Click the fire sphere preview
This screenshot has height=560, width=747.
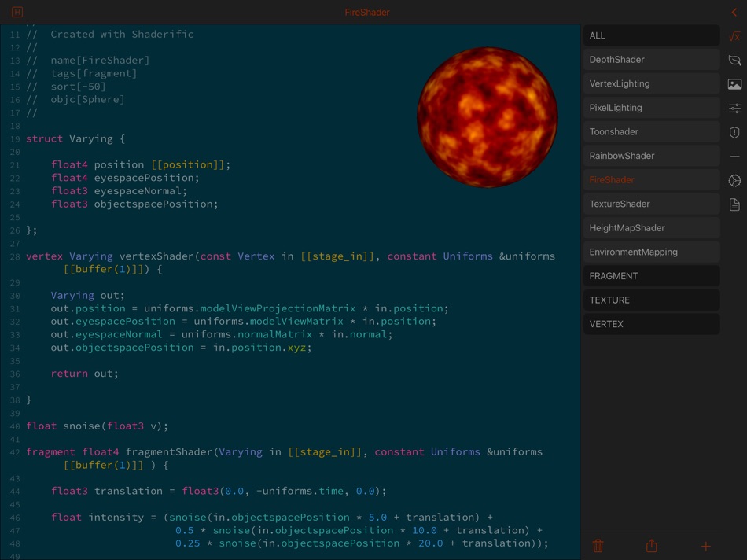(488, 117)
